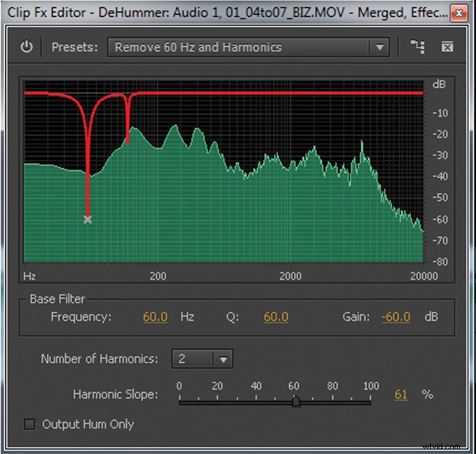Click the Harmonic Slope value 61
The width and height of the screenshot is (476, 454).
pos(401,395)
